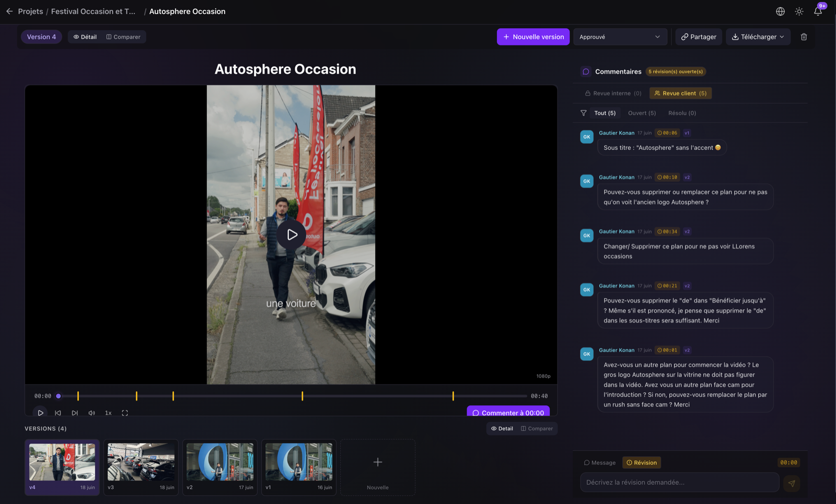
Task: Enter fullscreen mode
Action: click(x=125, y=413)
